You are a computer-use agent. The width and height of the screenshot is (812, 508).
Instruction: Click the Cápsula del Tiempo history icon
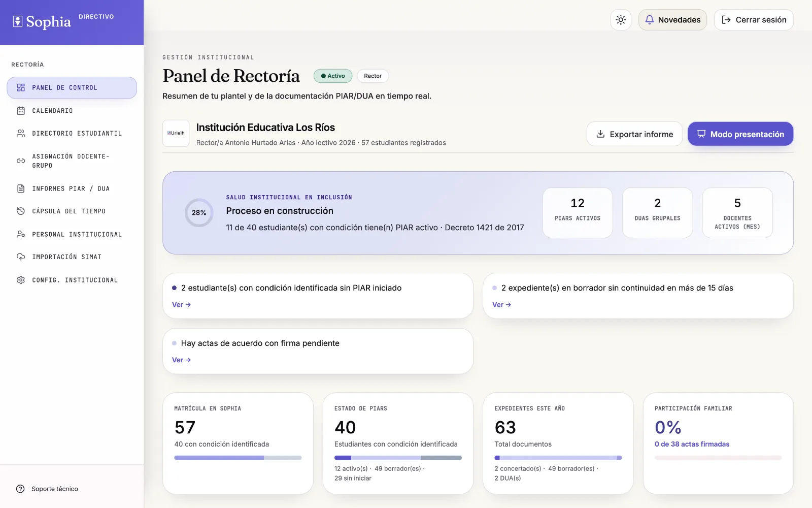(x=21, y=211)
